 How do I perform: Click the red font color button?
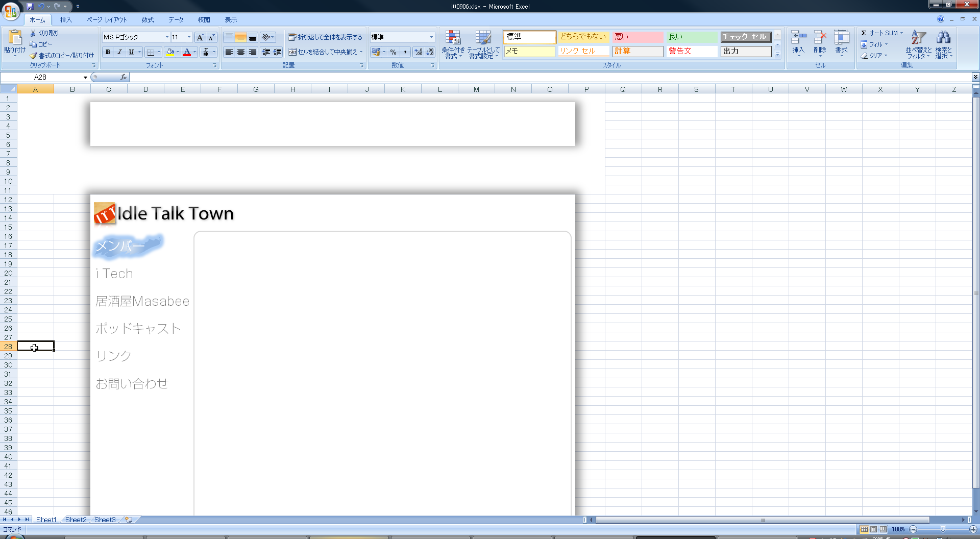(x=187, y=52)
